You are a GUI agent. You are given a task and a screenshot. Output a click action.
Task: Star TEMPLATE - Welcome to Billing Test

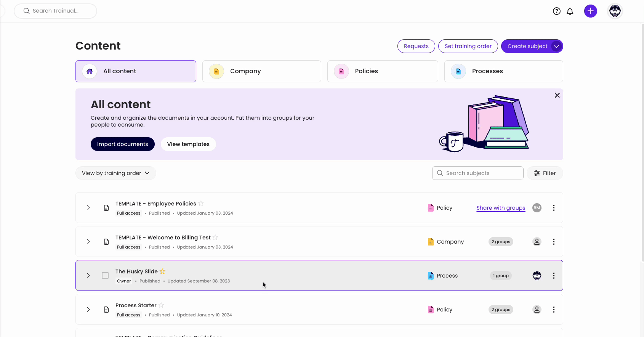(x=215, y=237)
